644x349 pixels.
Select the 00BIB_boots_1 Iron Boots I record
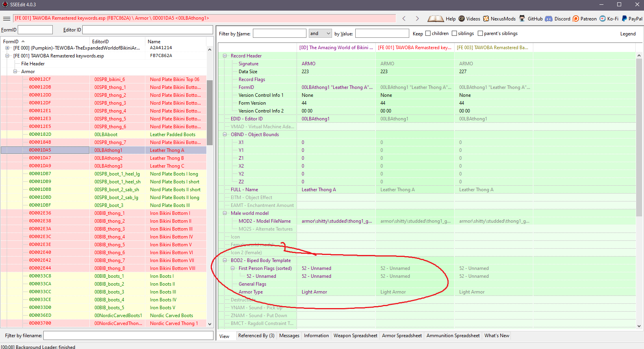(104, 276)
